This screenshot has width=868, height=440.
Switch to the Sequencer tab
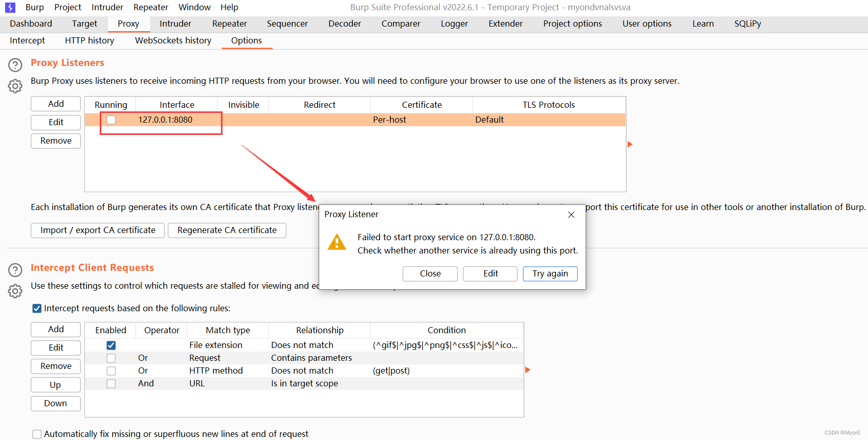point(287,24)
